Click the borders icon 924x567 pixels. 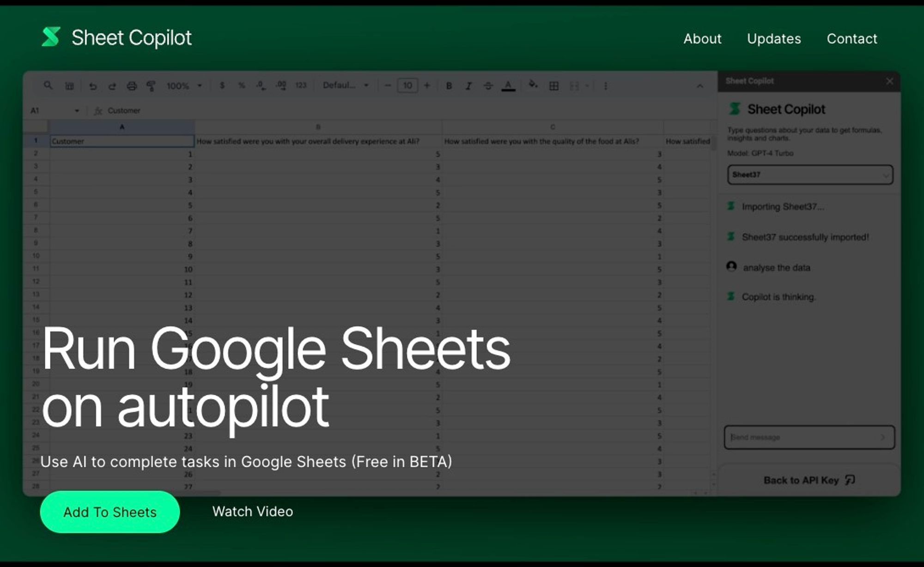coord(553,86)
